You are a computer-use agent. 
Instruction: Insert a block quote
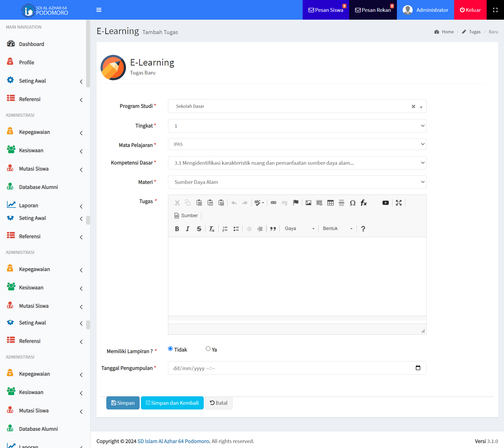[273, 229]
